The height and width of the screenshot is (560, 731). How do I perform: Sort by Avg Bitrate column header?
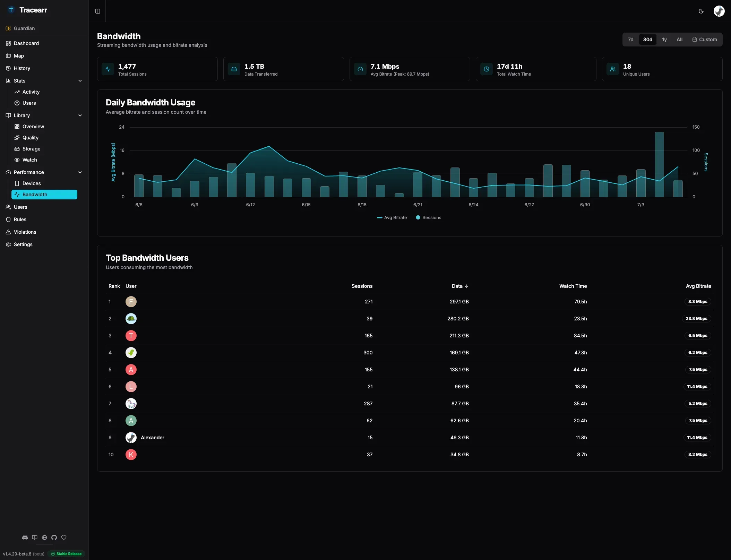(698, 286)
